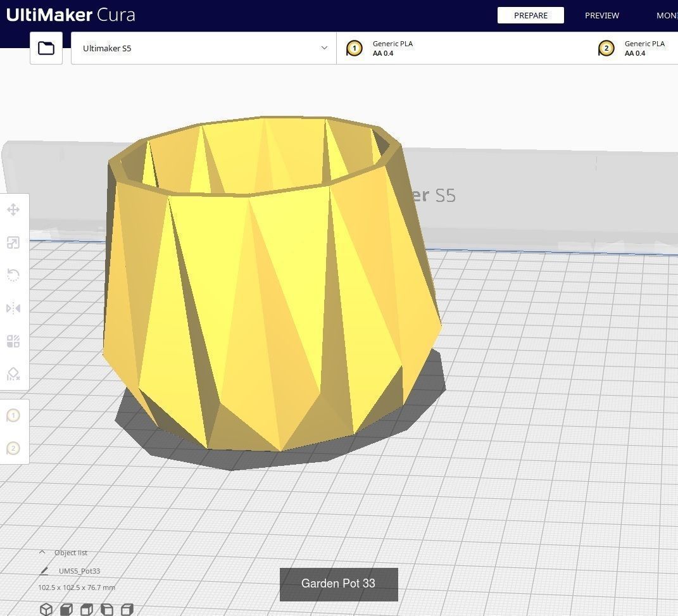Click extruder 1 badge in top bar
The image size is (678, 616).
click(354, 48)
